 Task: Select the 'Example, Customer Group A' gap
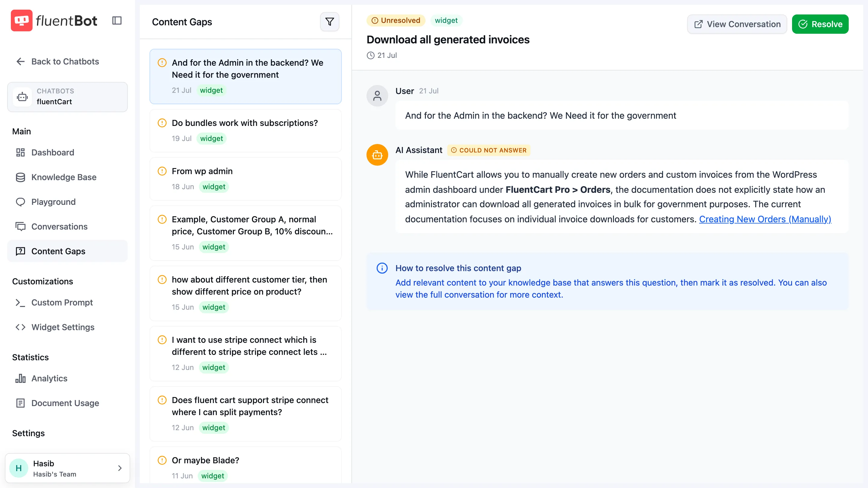tap(245, 233)
